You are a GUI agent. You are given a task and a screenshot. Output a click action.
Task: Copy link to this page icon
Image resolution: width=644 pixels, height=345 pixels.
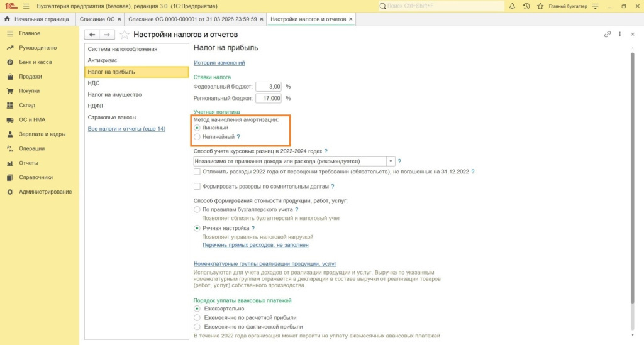tap(607, 35)
